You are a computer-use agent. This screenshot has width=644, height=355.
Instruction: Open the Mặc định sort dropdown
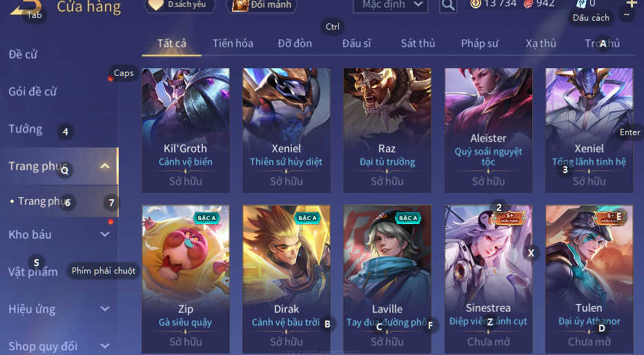click(x=391, y=6)
